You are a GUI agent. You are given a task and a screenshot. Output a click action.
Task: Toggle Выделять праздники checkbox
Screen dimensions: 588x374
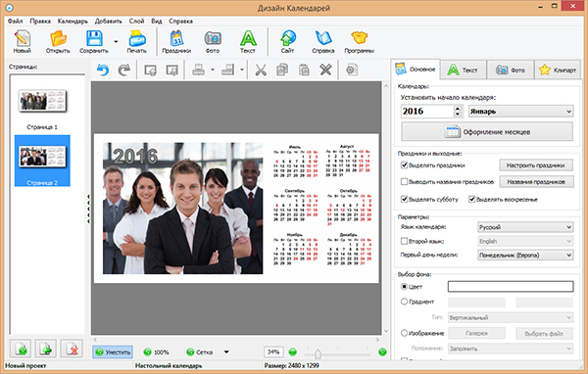404,165
